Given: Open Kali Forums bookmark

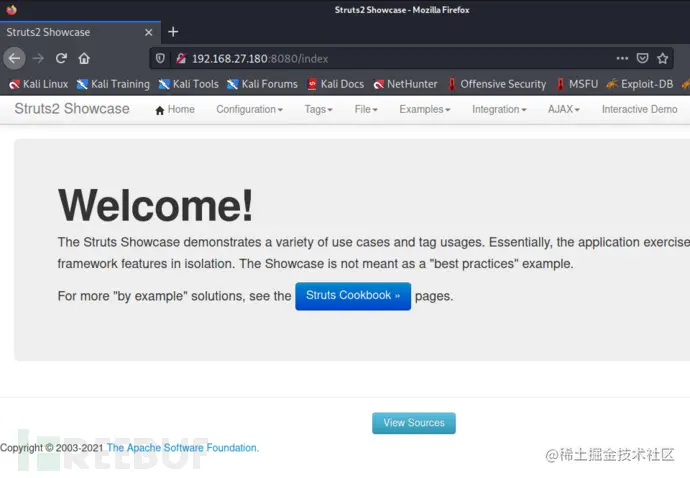Looking at the screenshot, I should (x=262, y=84).
